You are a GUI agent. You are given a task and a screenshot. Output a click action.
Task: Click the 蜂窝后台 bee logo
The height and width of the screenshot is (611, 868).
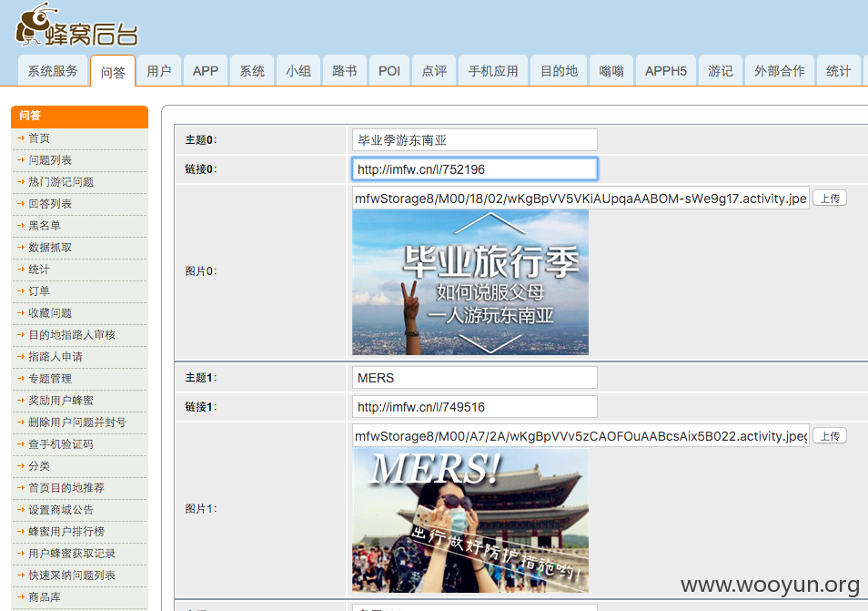pyautogui.click(x=76, y=25)
